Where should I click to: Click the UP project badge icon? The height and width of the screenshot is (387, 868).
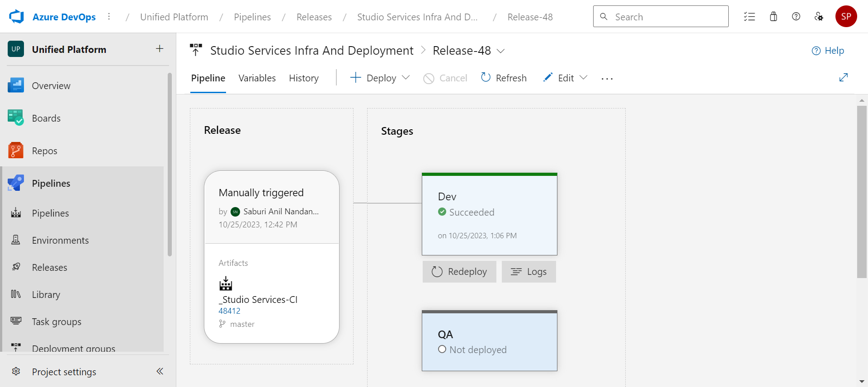coord(16,49)
